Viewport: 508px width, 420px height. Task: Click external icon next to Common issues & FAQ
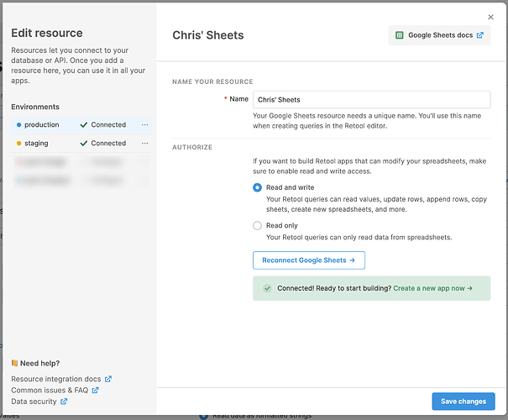tap(95, 391)
